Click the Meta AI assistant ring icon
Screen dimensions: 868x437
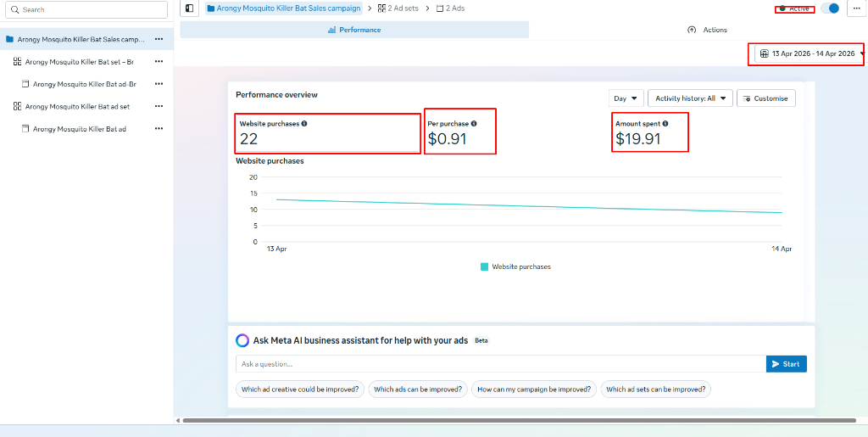pyautogui.click(x=242, y=340)
